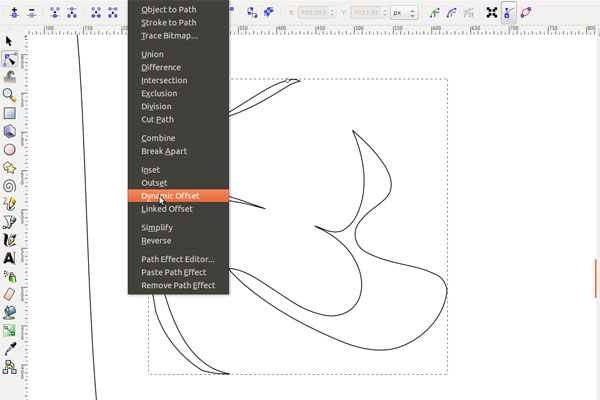Click Delete segment between nodes icon
Image resolution: width=600 pixels, height=400 pixels.
coord(113,13)
